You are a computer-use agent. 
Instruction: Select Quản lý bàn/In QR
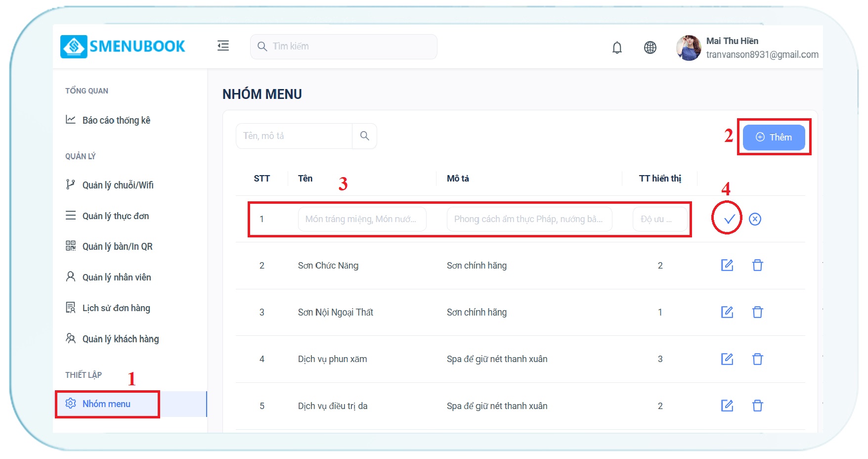click(117, 246)
